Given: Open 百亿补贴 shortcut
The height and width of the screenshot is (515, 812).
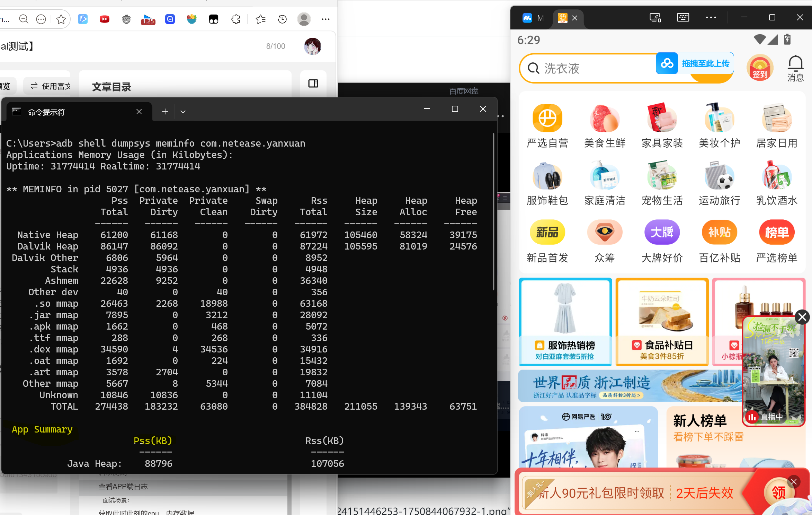Looking at the screenshot, I should [719, 241].
